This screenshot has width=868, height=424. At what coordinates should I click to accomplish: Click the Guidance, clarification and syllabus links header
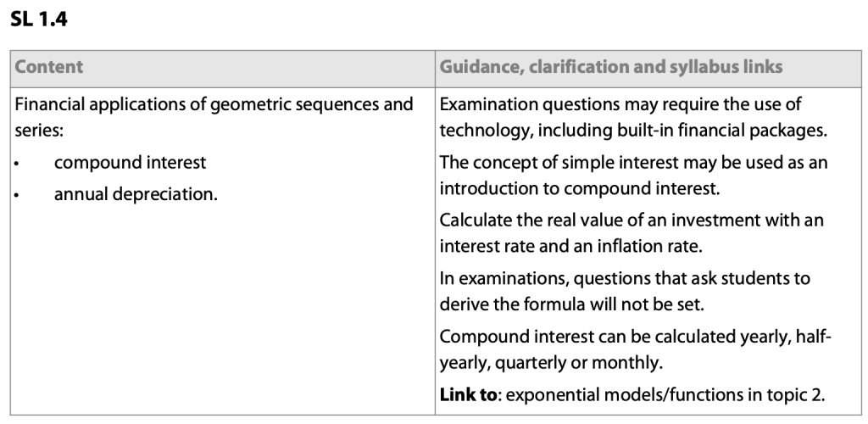[611, 66]
